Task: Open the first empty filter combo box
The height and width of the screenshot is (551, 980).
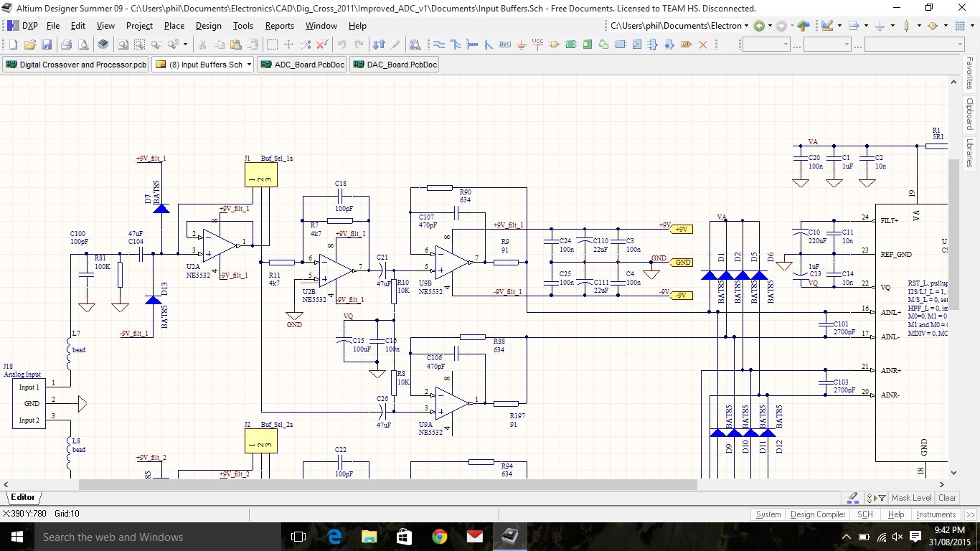Action: (766, 44)
